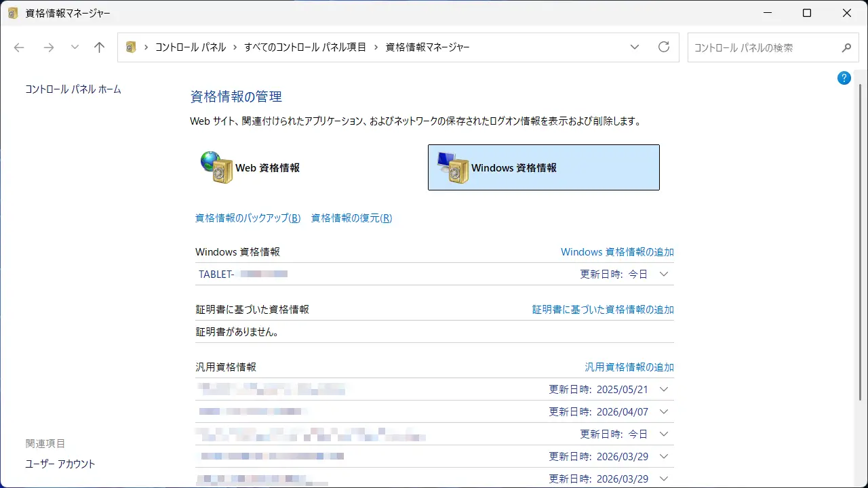Screen dimensions: 868x488
Task: Open ユーザー アカウント related item
Action: 60,464
